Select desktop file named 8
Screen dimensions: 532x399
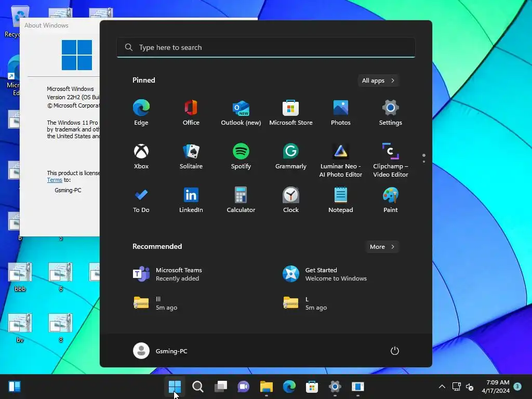61,327
